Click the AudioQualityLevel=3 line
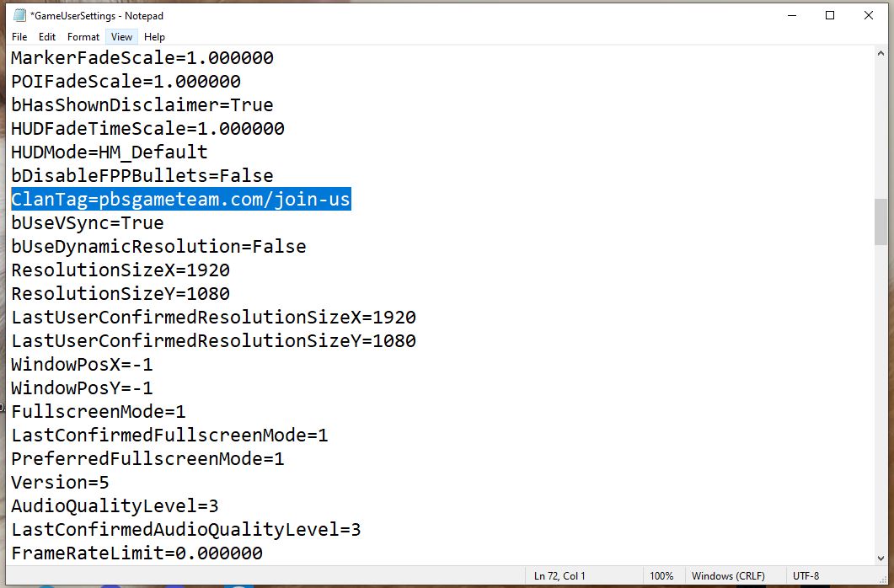The width and height of the screenshot is (894, 588). pyautogui.click(x=115, y=506)
